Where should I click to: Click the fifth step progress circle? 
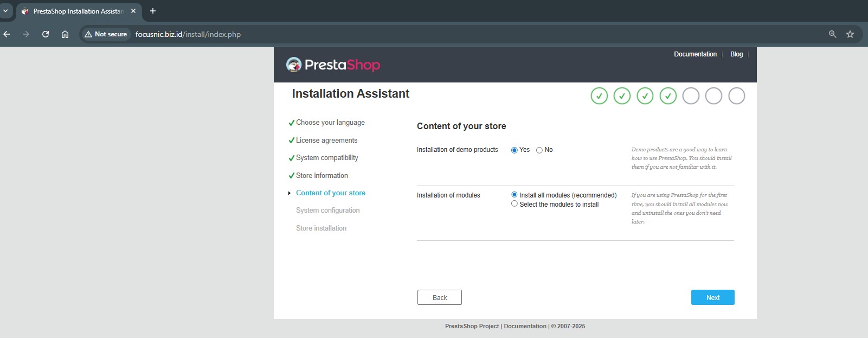click(691, 96)
